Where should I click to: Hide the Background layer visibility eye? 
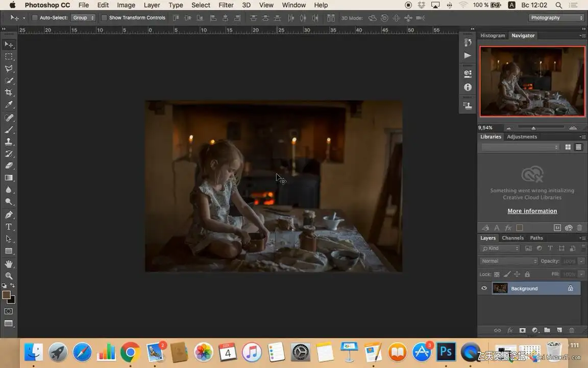coord(484,288)
